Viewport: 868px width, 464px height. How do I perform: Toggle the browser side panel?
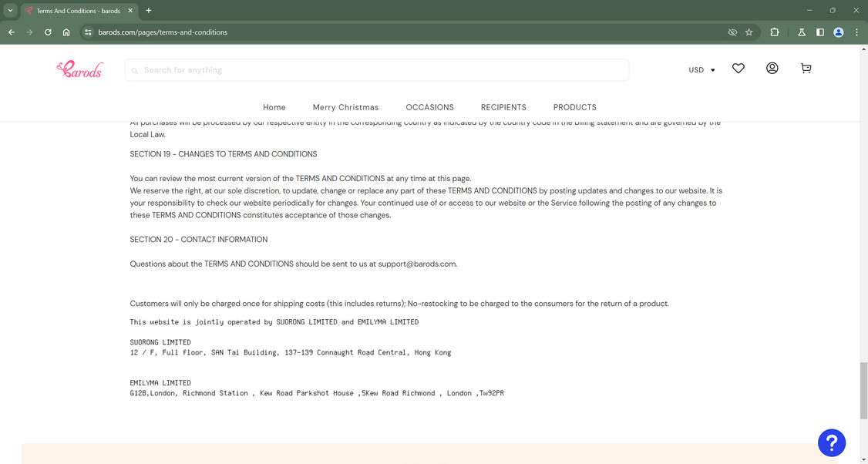coord(820,32)
